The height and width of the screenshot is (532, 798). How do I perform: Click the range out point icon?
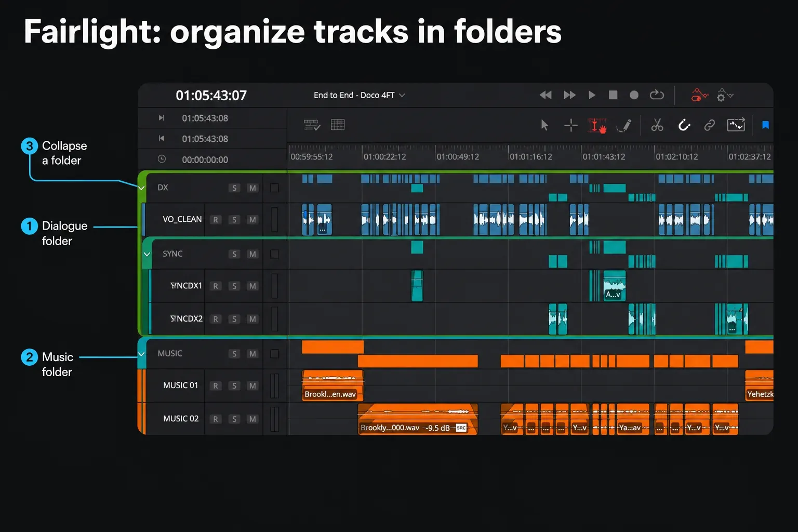click(x=162, y=138)
